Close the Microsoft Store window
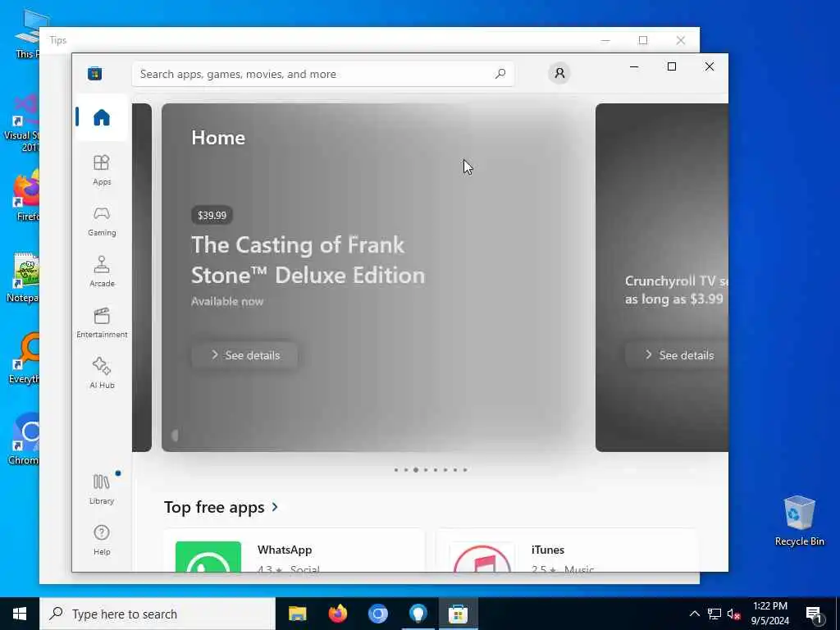This screenshot has width=840, height=630. click(710, 66)
